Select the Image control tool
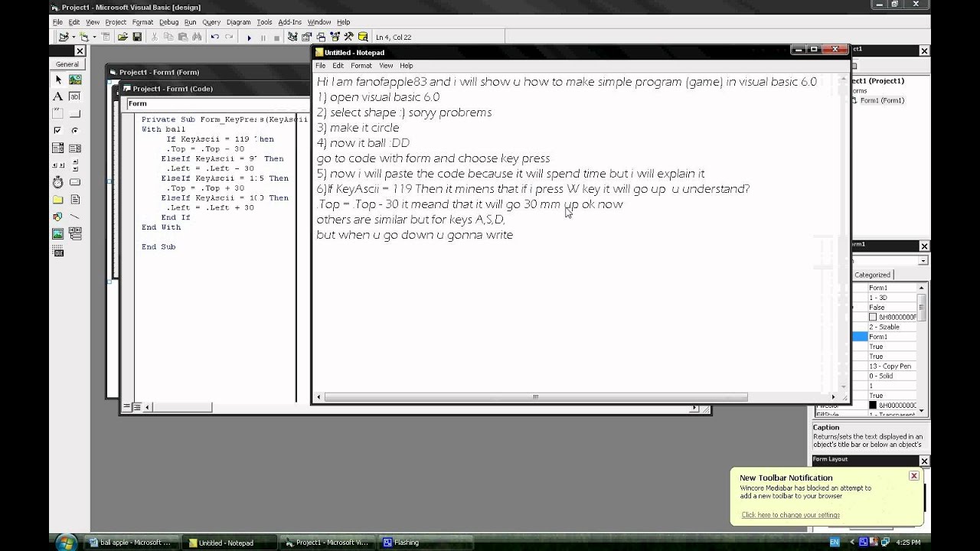This screenshot has width=980, height=551. pyautogui.click(x=58, y=233)
